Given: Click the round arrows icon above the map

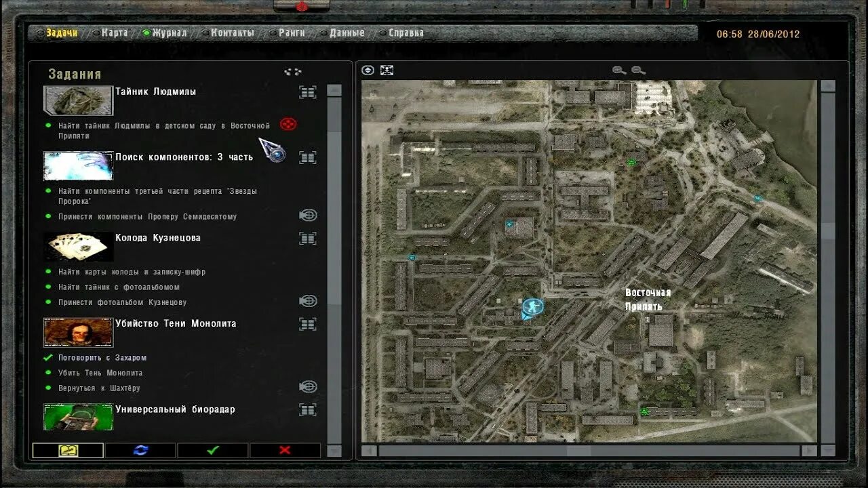Looking at the screenshot, I should 368,70.
